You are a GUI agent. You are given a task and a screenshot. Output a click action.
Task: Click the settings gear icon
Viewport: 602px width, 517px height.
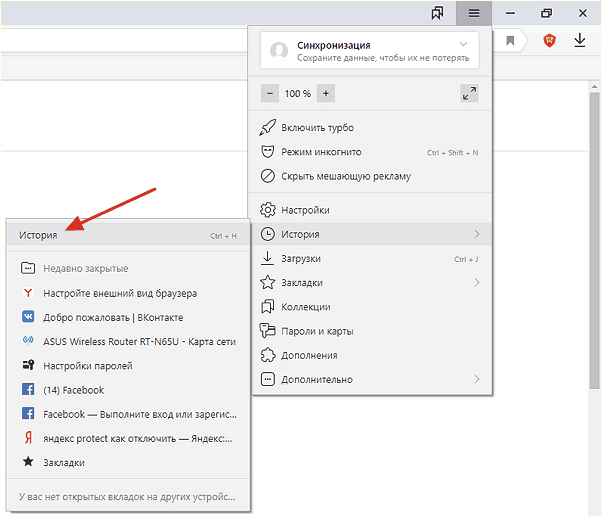(x=268, y=210)
